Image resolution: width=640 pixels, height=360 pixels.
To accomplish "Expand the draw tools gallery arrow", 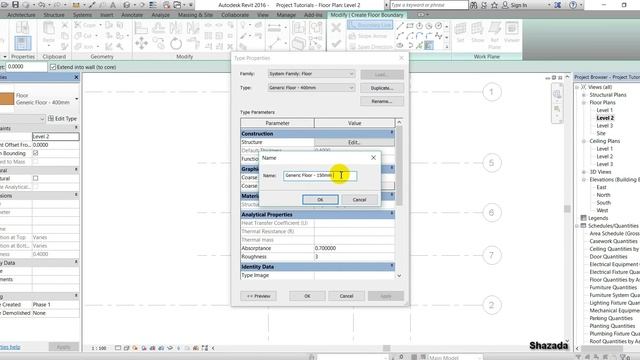I will click(x=447, y=46).
